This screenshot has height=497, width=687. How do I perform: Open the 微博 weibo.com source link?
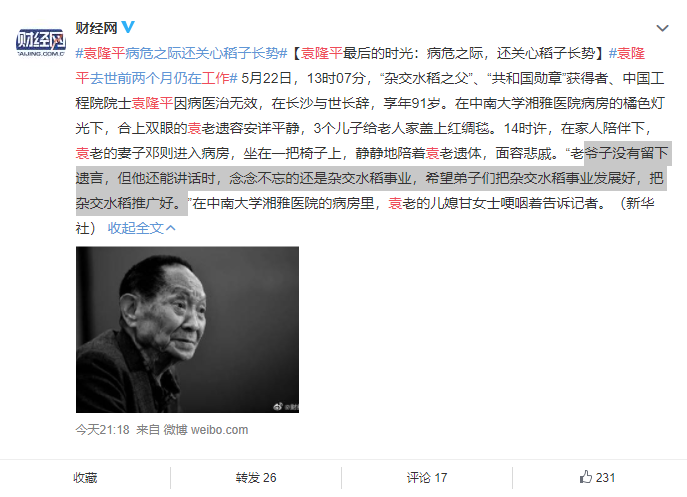tap(205, 430)
